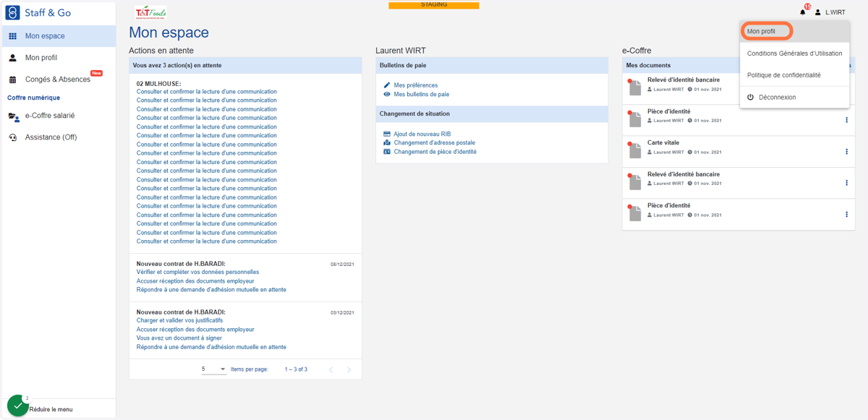Open the L.WIRT user menu
Viewport: 868px width, 420px height.
click(830, 12)
